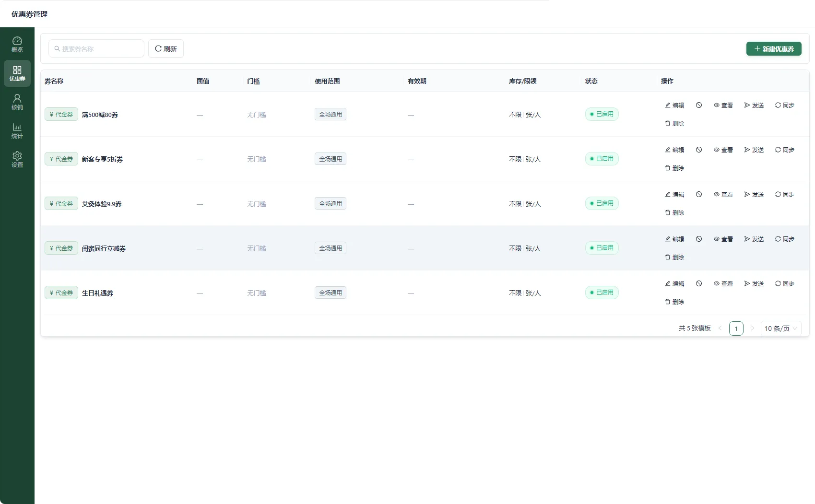Screen dimensions: 815x504
Task: View the 生日礼遇券 coupon eye icon
Action: click(x=723, y=284)
